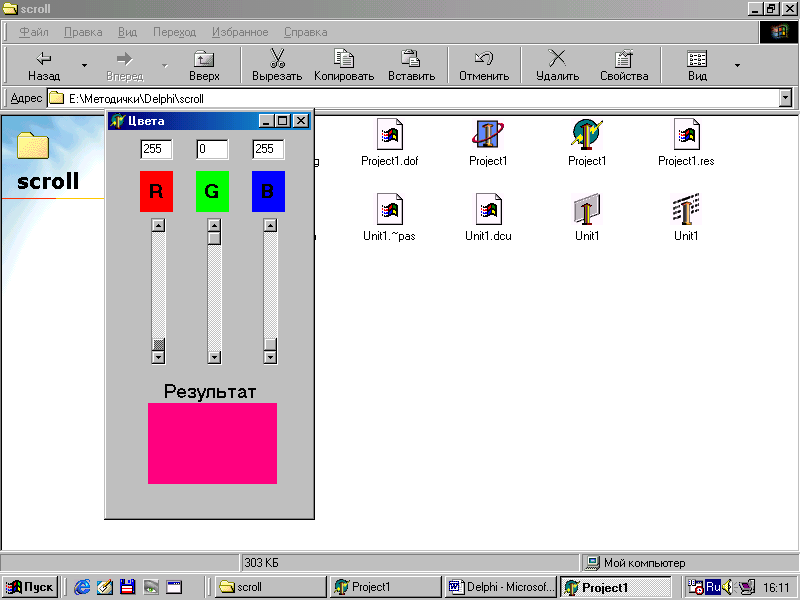Image resolution: width=800 pixels, height=600 pixels.
Task: Minimize the Цвета window
Action: pyautogui.click(x=266, y=121)
